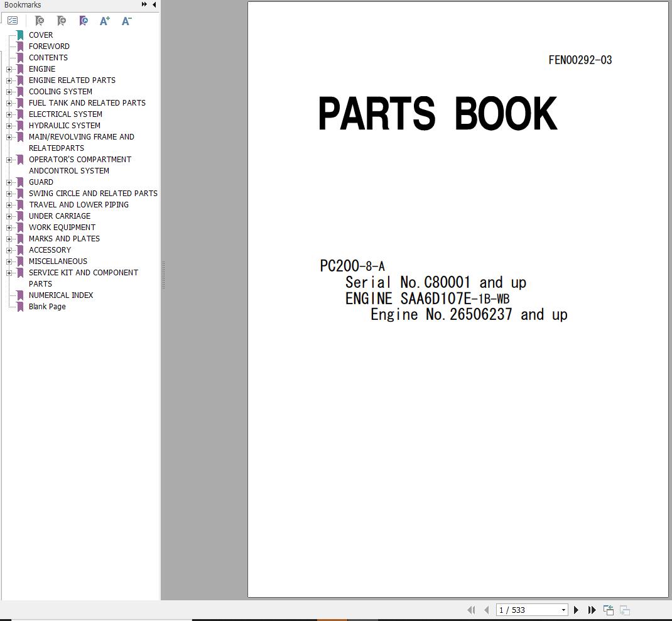This screenshot has width=672, height=621.
Task: Expand the UNDER CARRIAGE bookmark
Action: pyautogui.click(x=9, y=217)
